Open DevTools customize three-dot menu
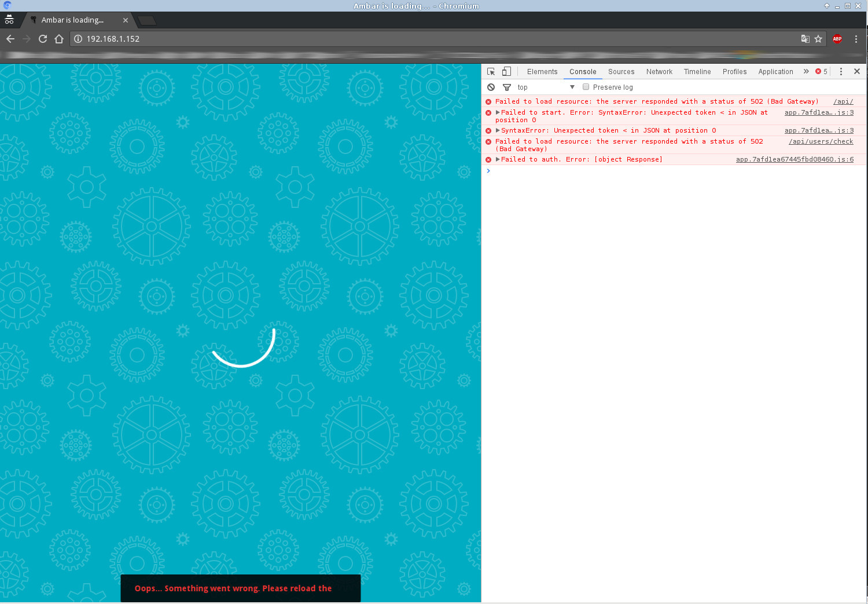Image resolution: width=868 pixels, height=604 pixels. tap(841, 71)
